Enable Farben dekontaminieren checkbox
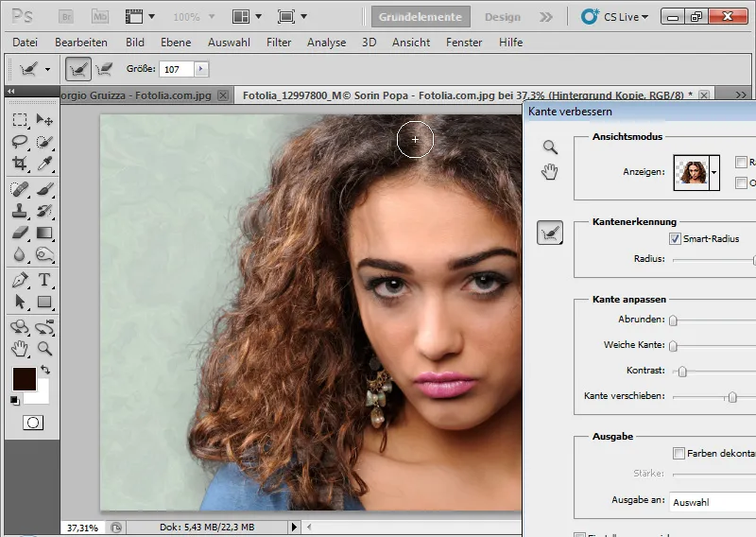Viewport: 756px width, 537px height. (679, 453)
